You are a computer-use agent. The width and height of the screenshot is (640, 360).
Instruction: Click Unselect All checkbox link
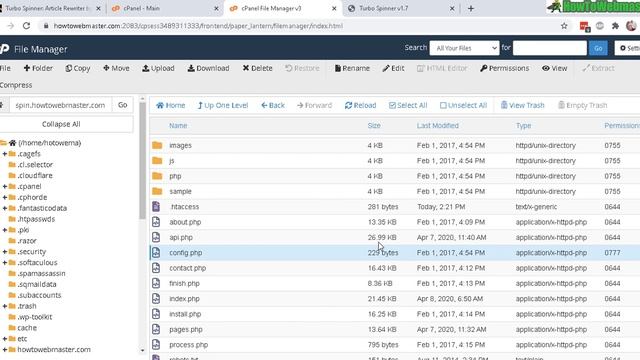[464, 105]
